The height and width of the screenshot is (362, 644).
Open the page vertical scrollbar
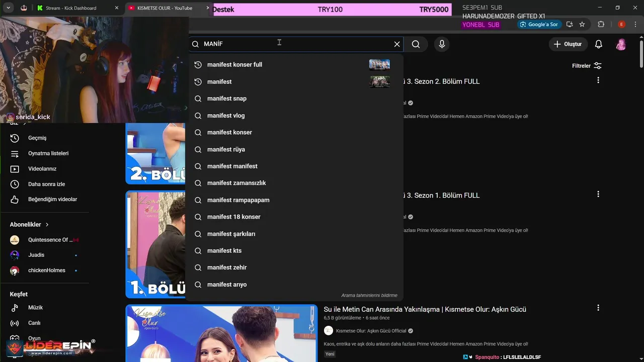[641, 55]
